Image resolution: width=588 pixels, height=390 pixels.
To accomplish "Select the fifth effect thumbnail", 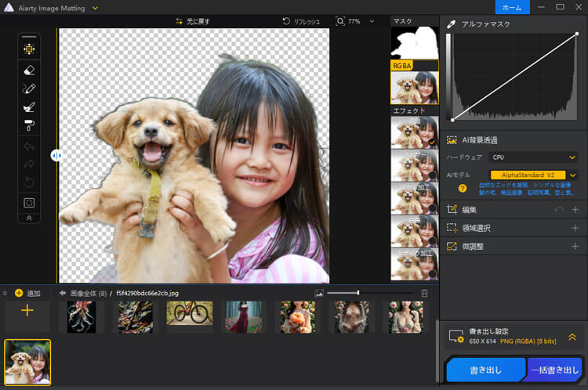I will click(415, 265).
